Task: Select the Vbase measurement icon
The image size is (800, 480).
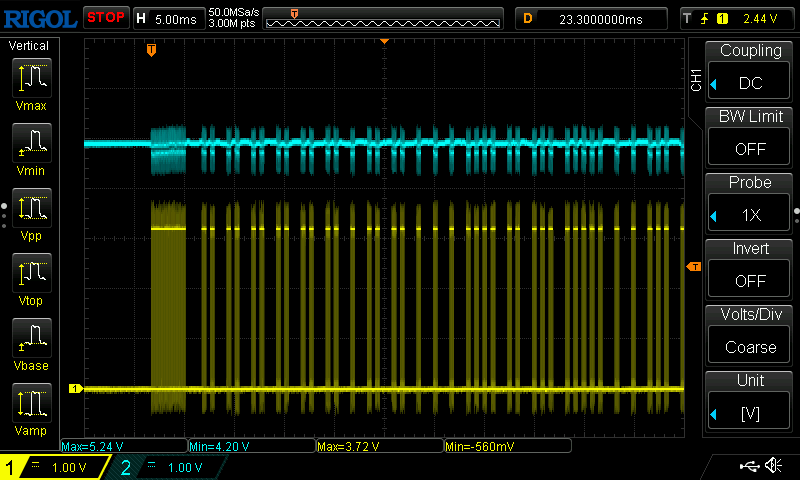Action: click(32, 338)
